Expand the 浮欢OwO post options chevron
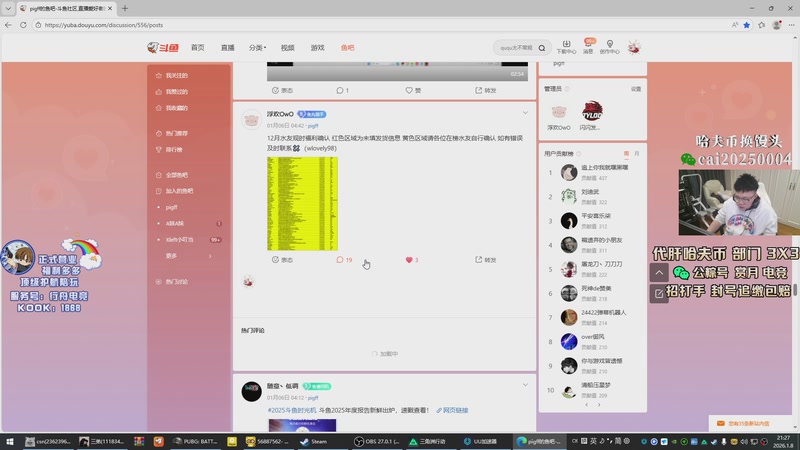 pos(525,113)
